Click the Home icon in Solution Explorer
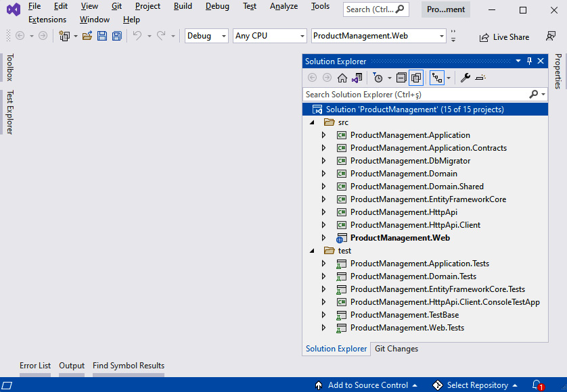567x392 pixels. (x=342, y=78)
